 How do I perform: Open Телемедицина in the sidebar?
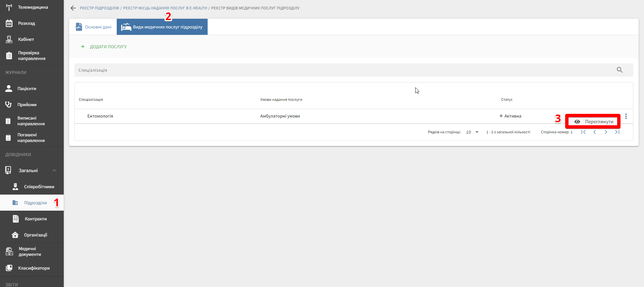pos(33,7)
